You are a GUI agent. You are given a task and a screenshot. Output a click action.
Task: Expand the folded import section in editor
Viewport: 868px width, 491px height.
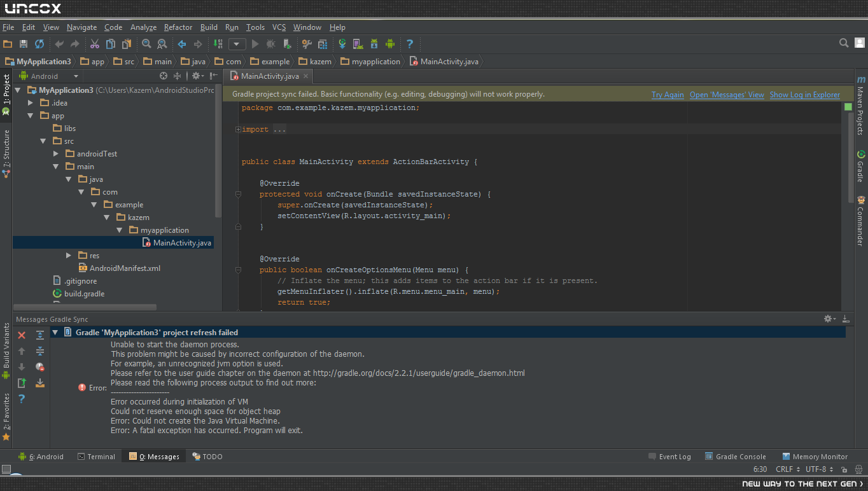tap(238, 129)
